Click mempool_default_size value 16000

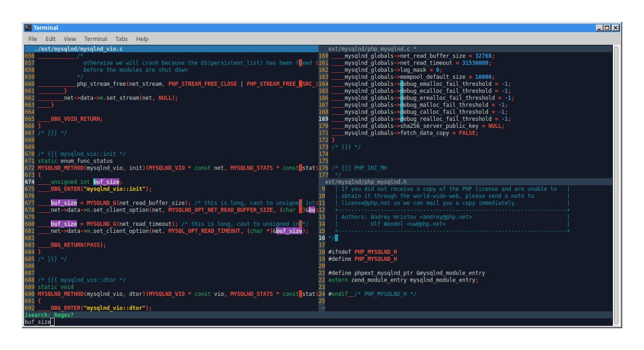click(483, 77)
